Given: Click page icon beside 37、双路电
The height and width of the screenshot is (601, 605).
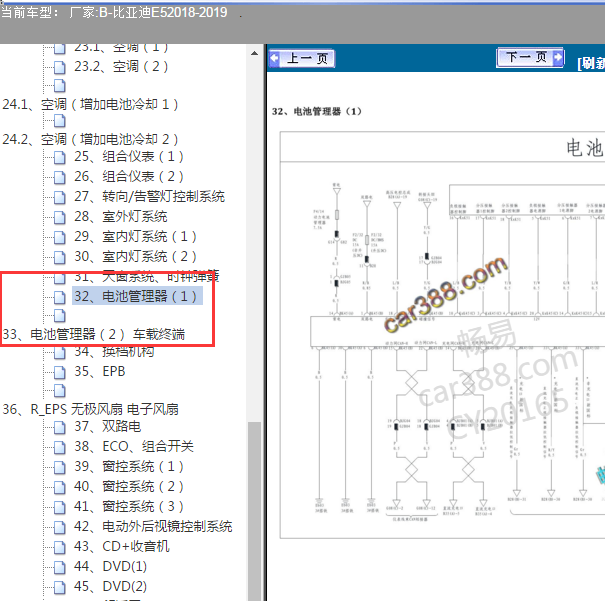Looking at the screenshot, I should coord(59,427).
